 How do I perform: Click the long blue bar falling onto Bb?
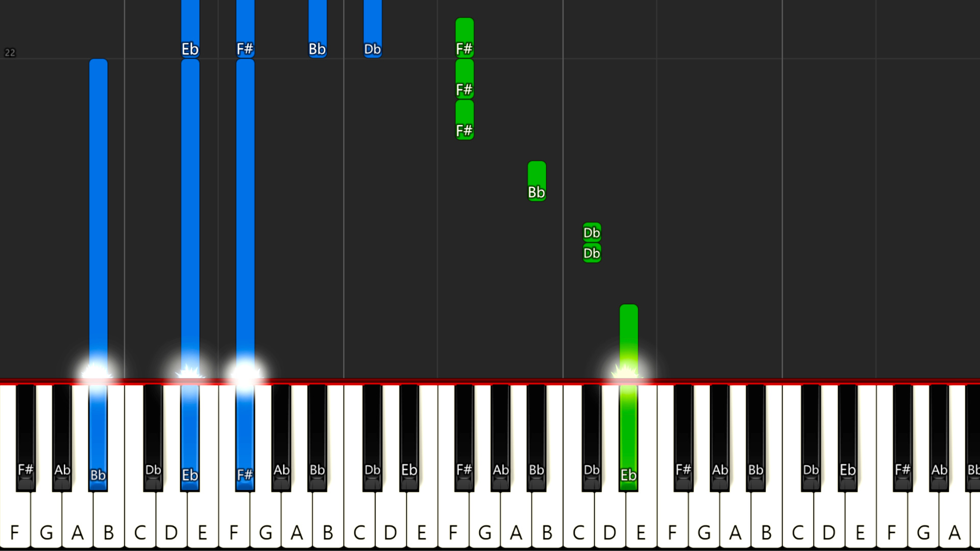pos(98,219)
